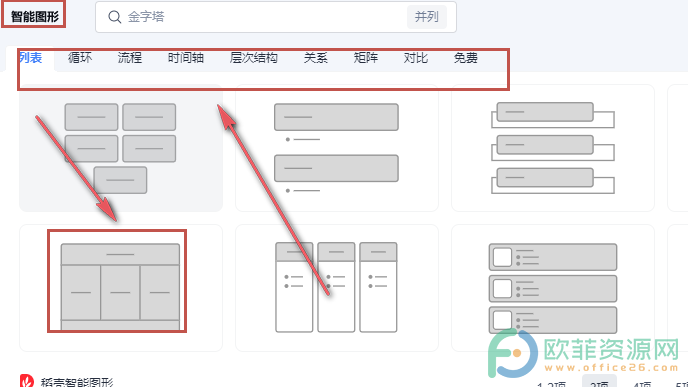
Task: Click the magnifier search icon
Action: click(115, 17)
